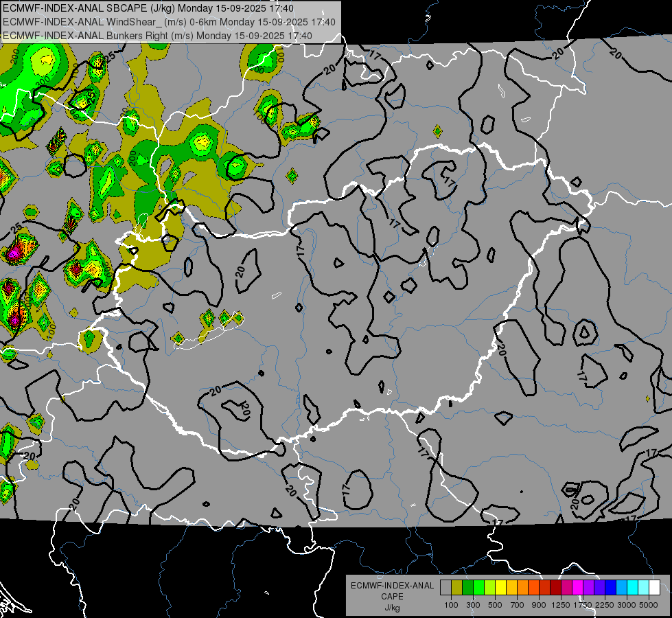Select the gray legend swatch below 100
This screenshot has height=618, width=672.
tap(445, 588)
